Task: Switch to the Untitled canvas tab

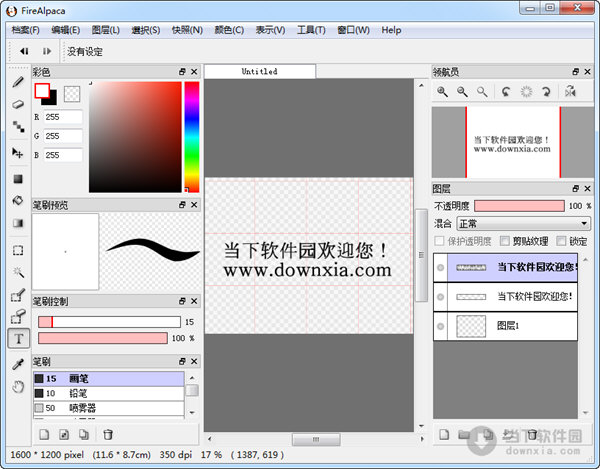Action: [260, 71]
